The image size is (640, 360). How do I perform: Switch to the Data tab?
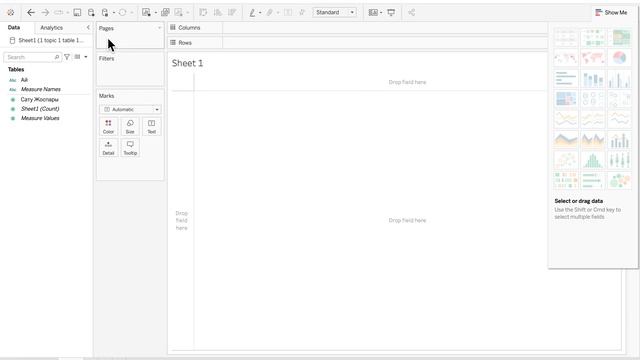click(x=14, y=27)
